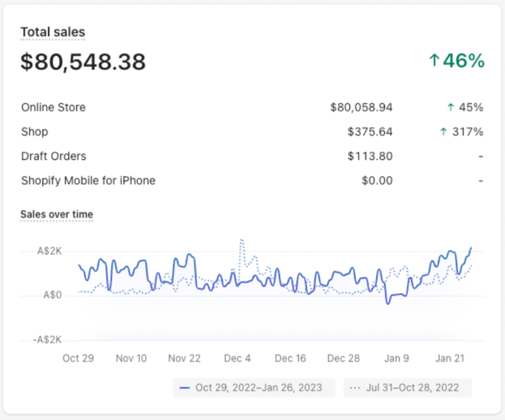Click the Sales over time label
505x420 pixels.
pos(57,214)
